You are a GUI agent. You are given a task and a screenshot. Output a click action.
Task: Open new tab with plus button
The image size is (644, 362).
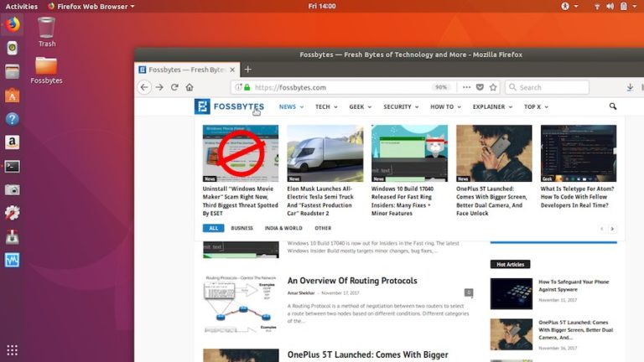[x=247, y=70]
